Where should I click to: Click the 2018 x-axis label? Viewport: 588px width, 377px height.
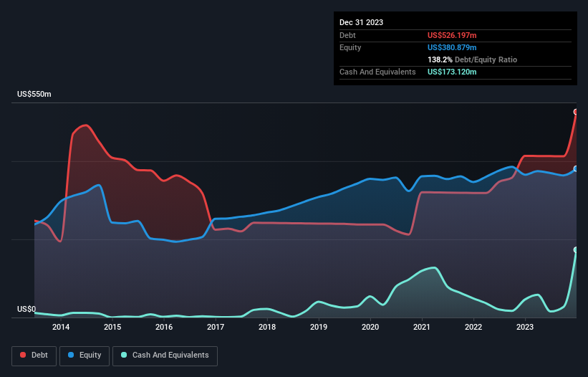point(267,327)
